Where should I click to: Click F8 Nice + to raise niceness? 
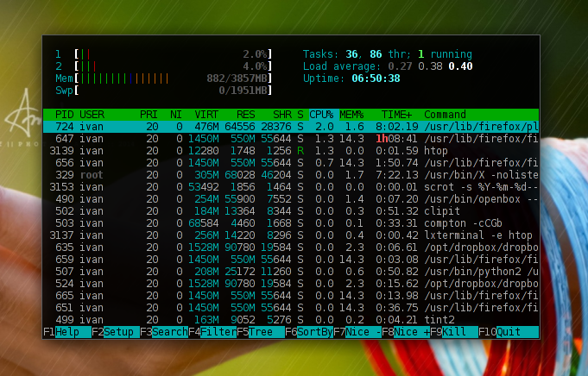(x=405, y=332)
